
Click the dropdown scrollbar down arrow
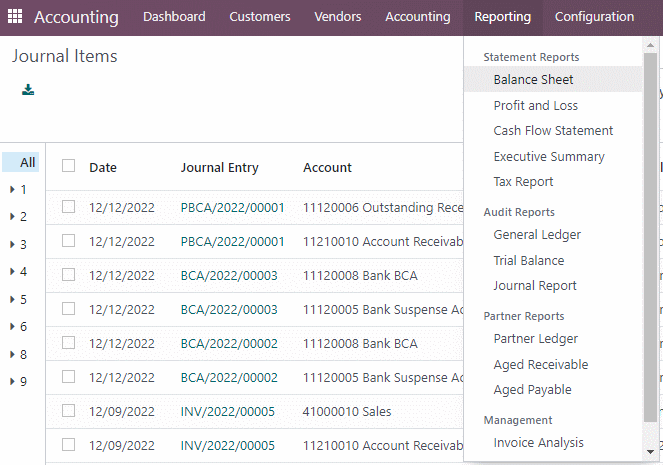(x=650, y=452)
